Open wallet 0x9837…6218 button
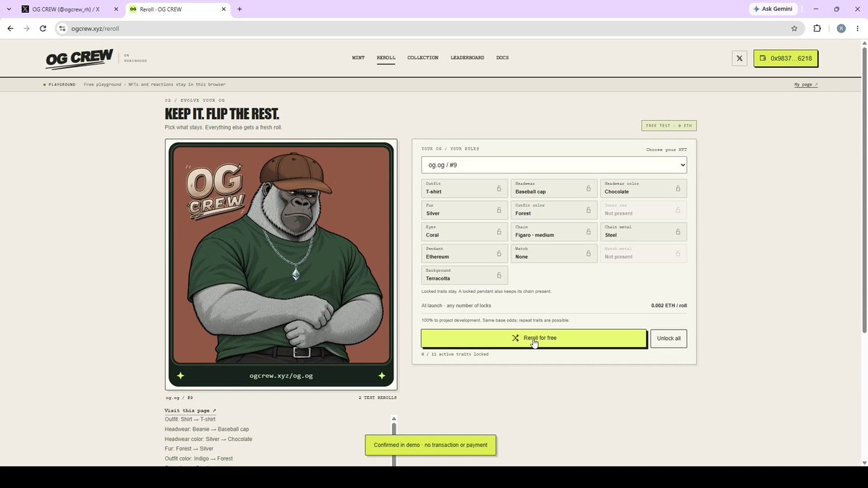The height and width of the screenshot is (488, 868). [x=786, y=58]
